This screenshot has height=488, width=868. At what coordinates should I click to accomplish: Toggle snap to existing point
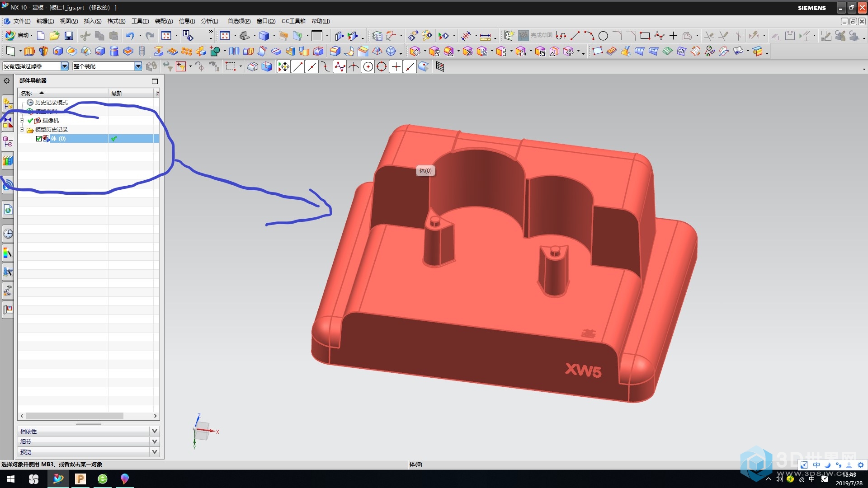[396, 67]
